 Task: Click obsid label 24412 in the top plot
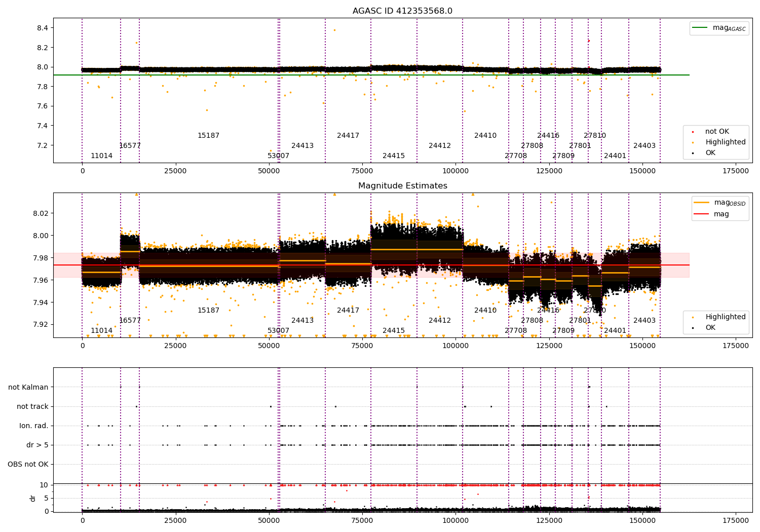point(440,146)
